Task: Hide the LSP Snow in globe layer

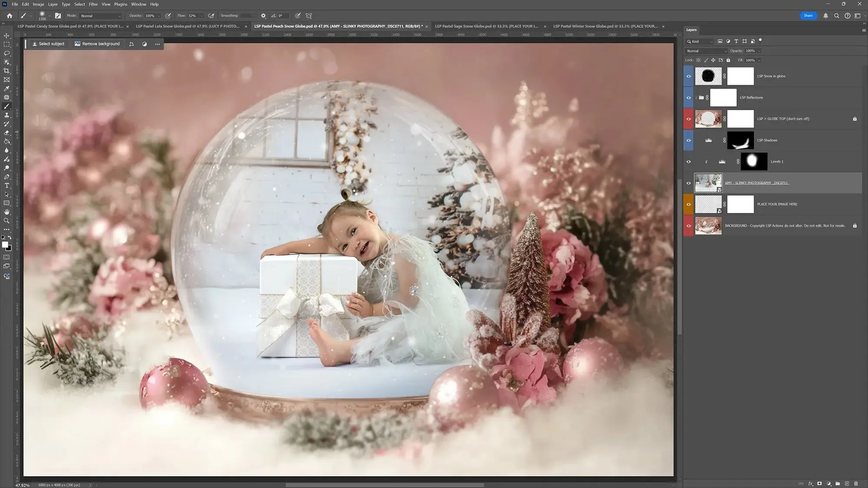Action: coord(688,76)
